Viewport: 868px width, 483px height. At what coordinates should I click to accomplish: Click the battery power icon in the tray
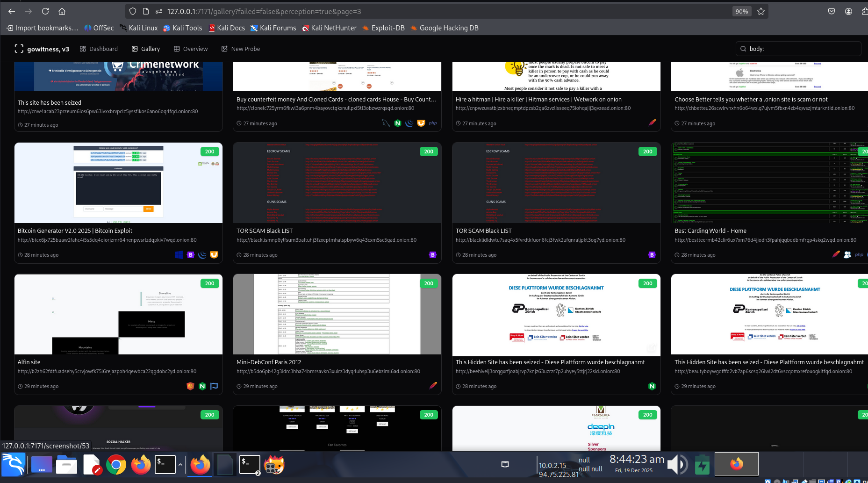(x=702, y=465)
